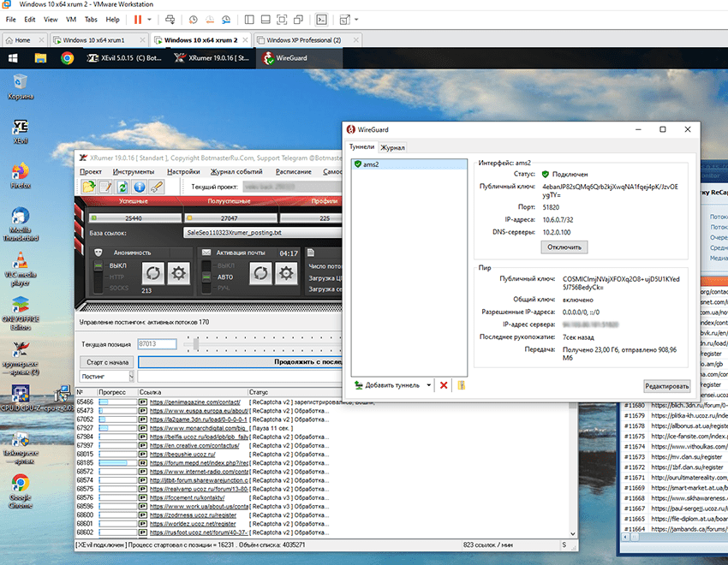The image size is (728, 565).
Task: Select Mozilla Thunderbird desktop icon
Action: pos(21,224)
